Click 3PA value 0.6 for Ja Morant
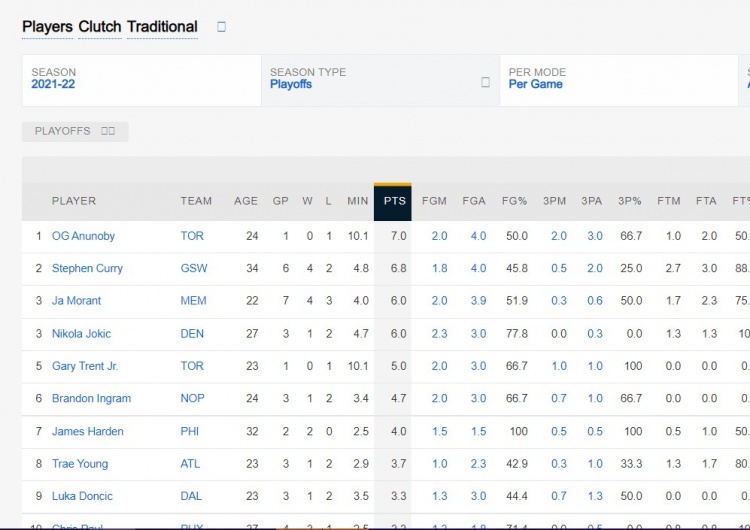The height and width of the screenshot is (530, 750). [595, 301]
